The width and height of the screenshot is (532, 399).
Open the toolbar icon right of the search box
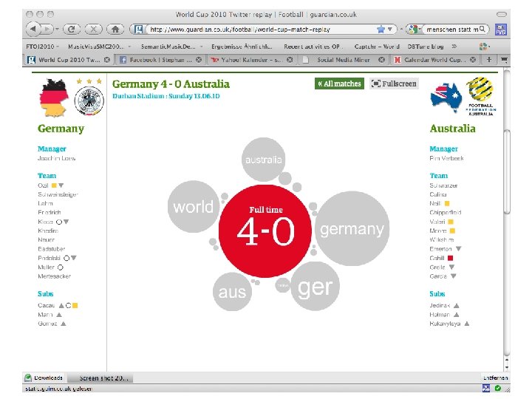(501, 30)
